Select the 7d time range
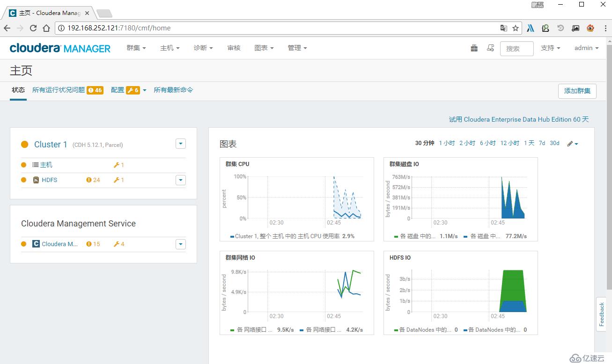 542,143
